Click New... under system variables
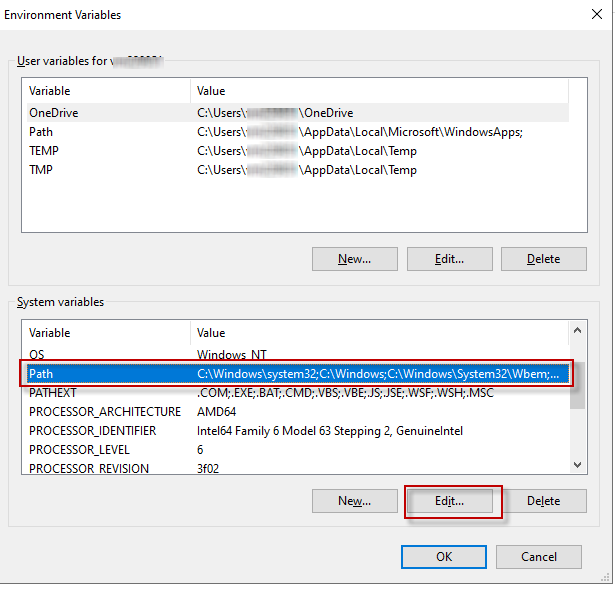 click(x=355, y=501)
